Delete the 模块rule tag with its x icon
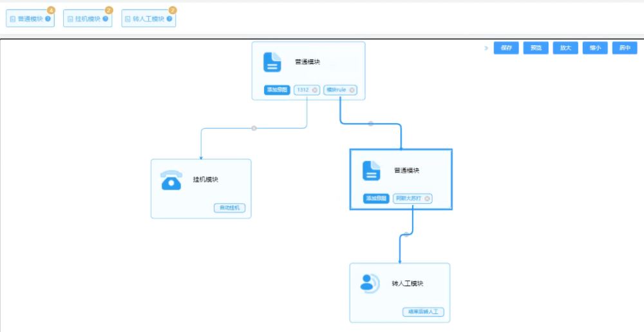Screen dimensions: 644x332 (352, 90)
